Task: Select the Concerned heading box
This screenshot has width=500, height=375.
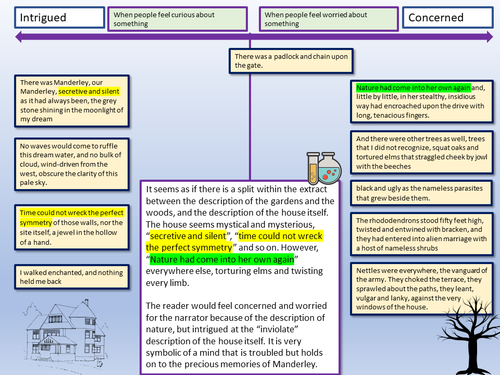Action: click(448, 18)
